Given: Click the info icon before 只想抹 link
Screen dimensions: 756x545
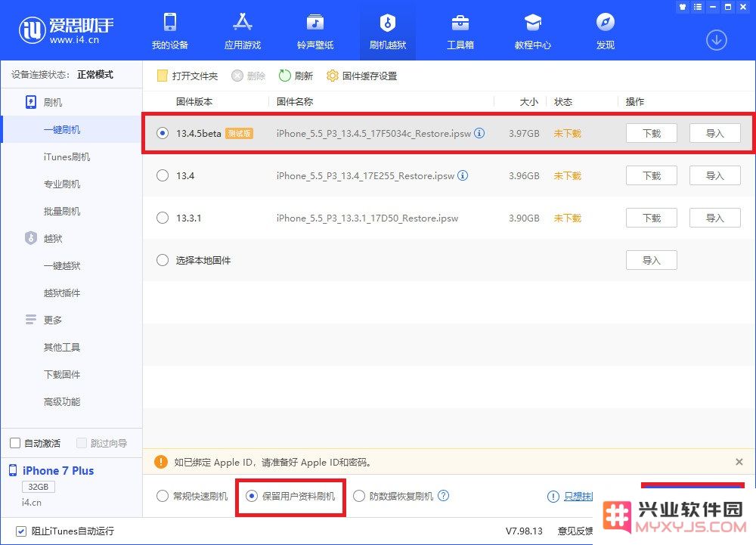Looking at the screenshot, I should [553, 497].
